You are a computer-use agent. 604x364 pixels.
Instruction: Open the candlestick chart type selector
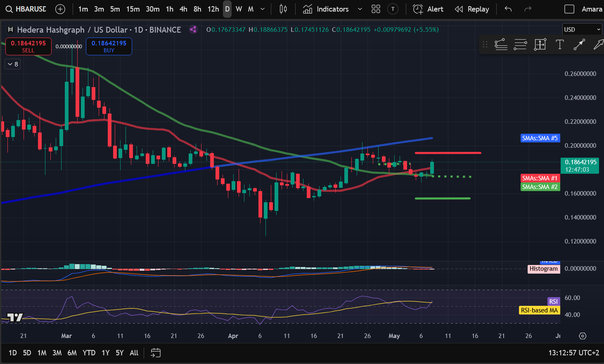click(283, 9)
